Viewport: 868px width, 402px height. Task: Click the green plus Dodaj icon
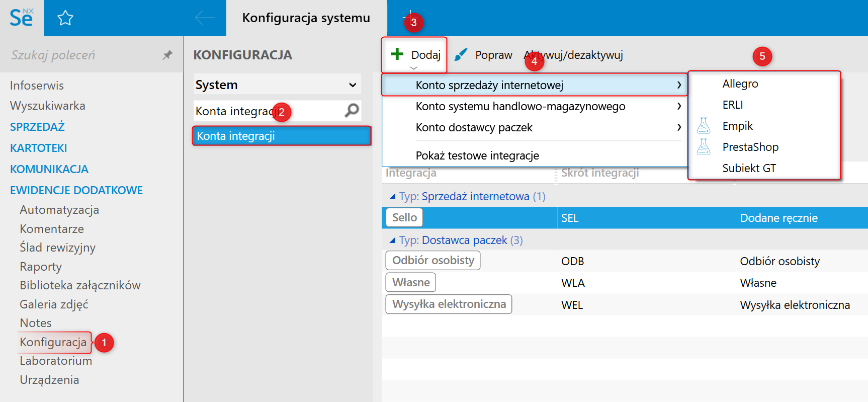(x=397, y=54)
